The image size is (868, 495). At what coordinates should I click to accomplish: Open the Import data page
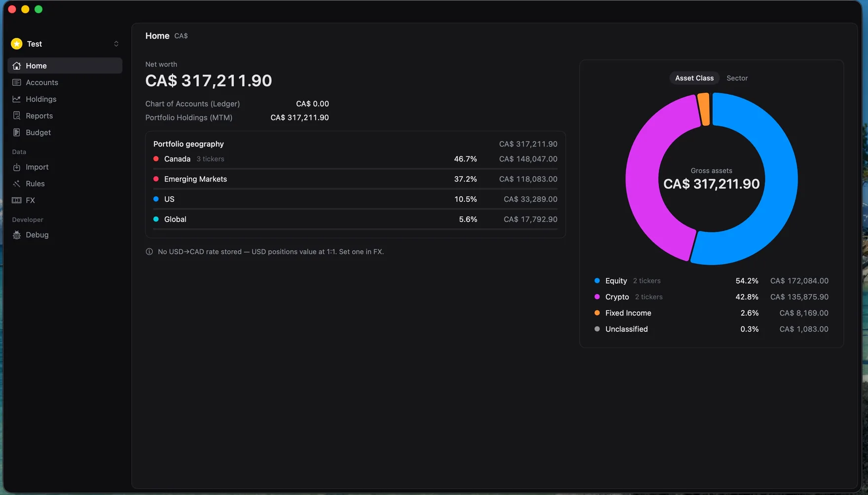click(x=65, y=167)
